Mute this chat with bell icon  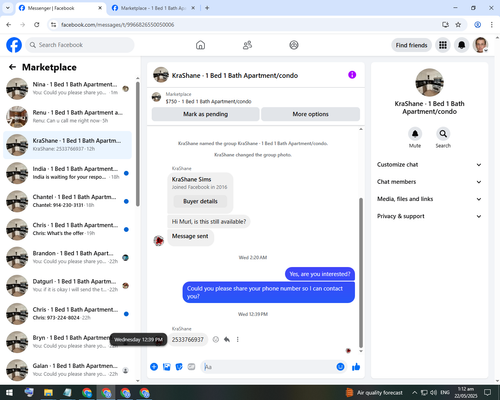(415, 134)
